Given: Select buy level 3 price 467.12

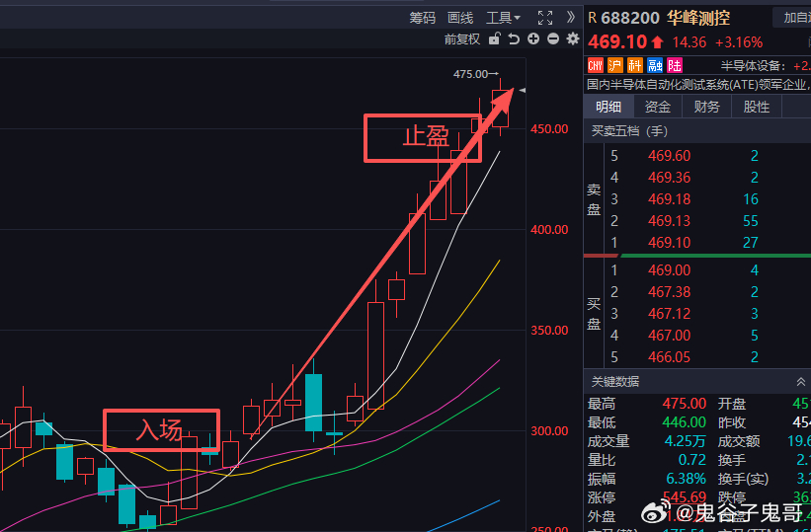Looking at the screenshot, I should point(670,313).
